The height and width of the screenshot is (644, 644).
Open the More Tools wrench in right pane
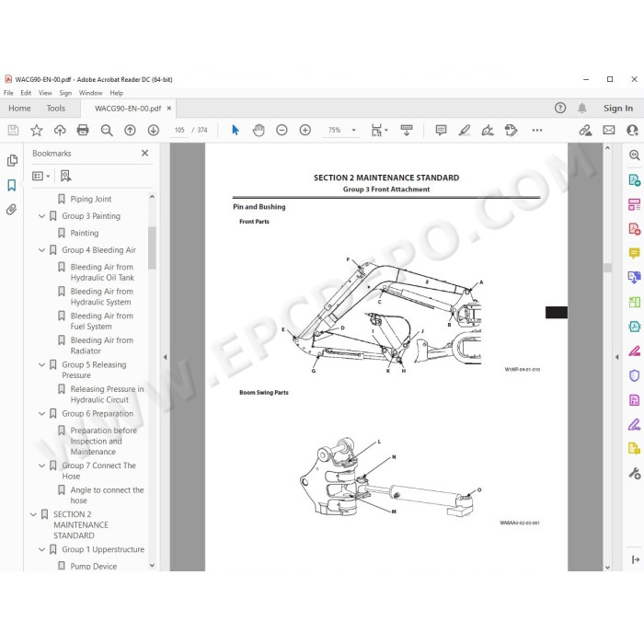pyautogui.click(x=635, y=473)
